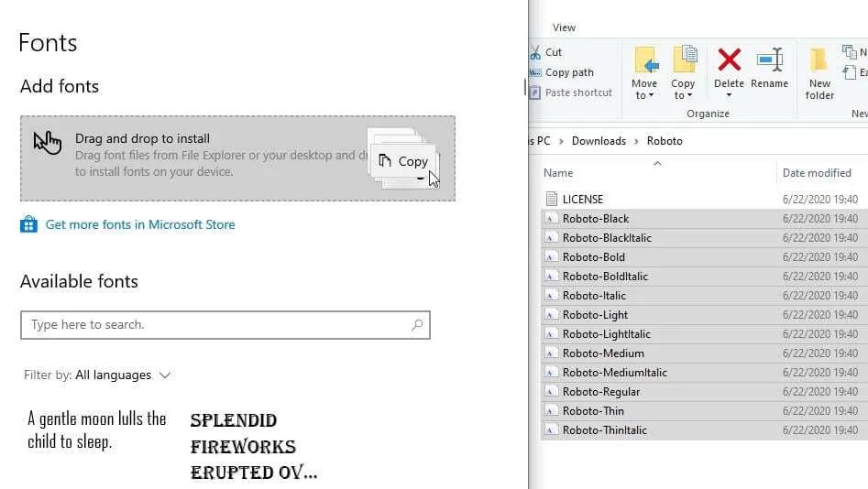Image resolution: width=868 pixels, height=489 pixels.
Task: Click in the Type here to search field
Action: [225, 325]
